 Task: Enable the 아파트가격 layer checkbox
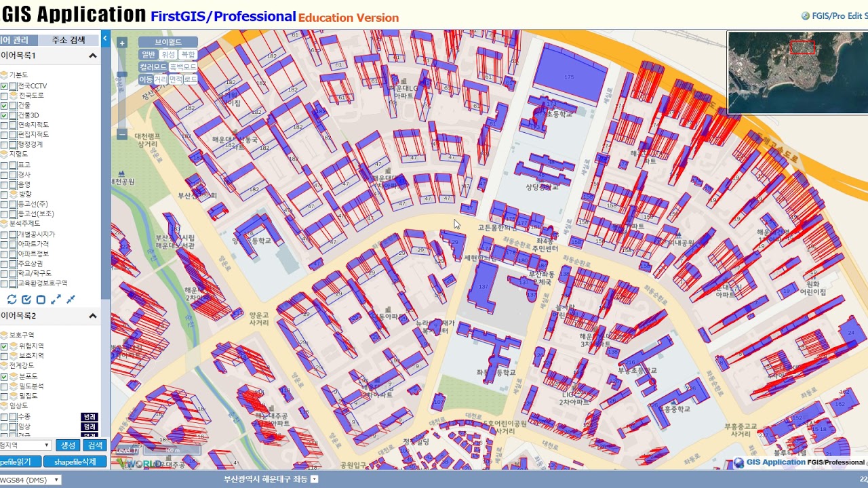4,244
